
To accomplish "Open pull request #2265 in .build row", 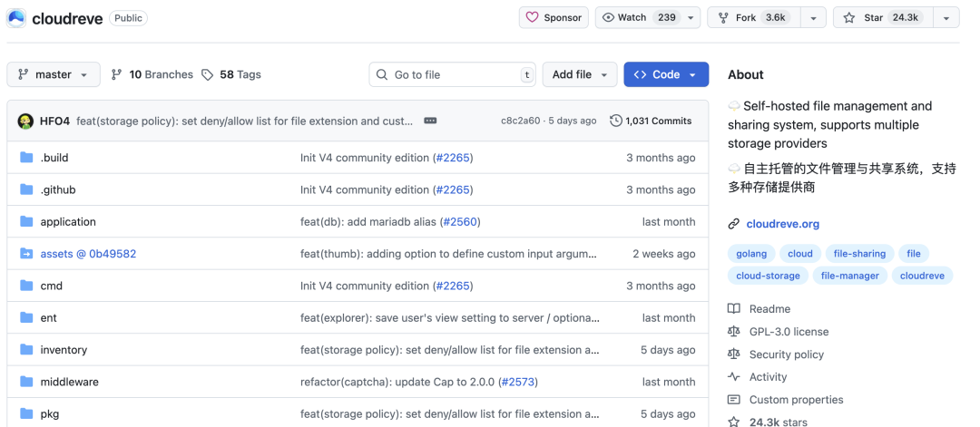I will click(453, 158).
